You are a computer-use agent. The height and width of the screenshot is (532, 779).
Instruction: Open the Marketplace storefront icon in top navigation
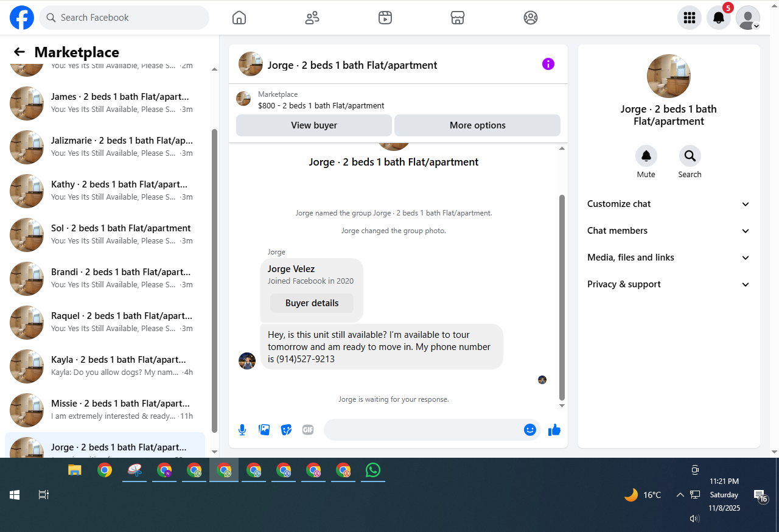tap(458, 18)
